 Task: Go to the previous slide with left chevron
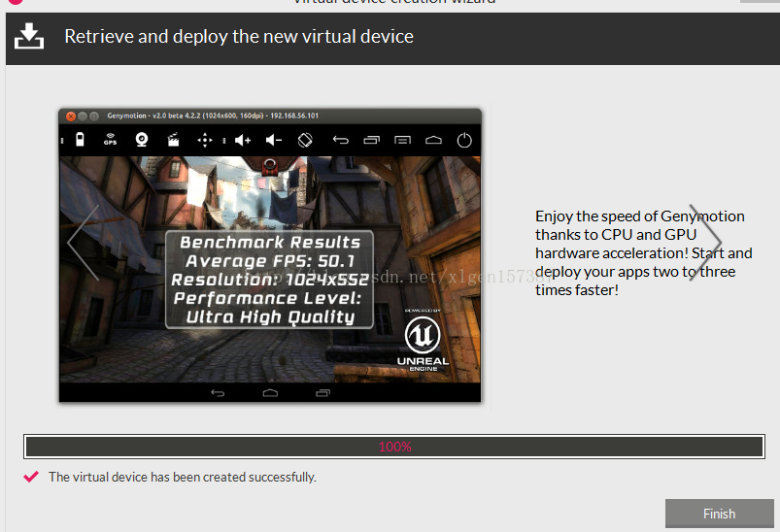(x=83, y=243)
